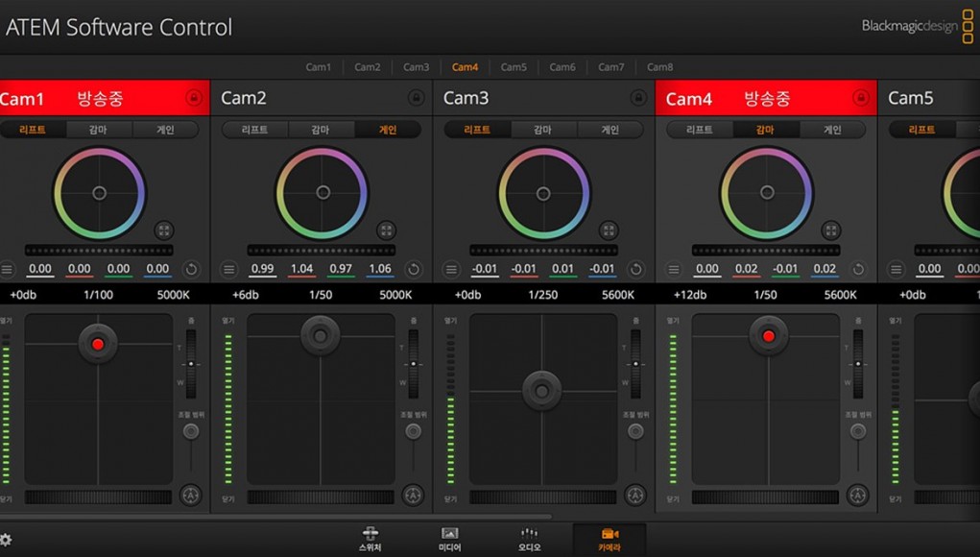This screenshot has height=557, width=980.
Task: Click the Cam3 auto iris button
Action: (635, 496)
